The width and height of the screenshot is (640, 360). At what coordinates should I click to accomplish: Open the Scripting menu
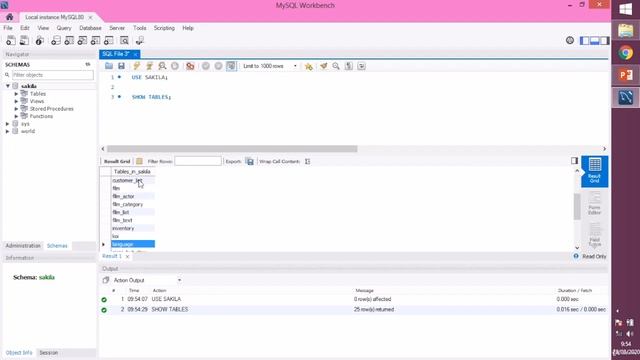tap(164, 28)
